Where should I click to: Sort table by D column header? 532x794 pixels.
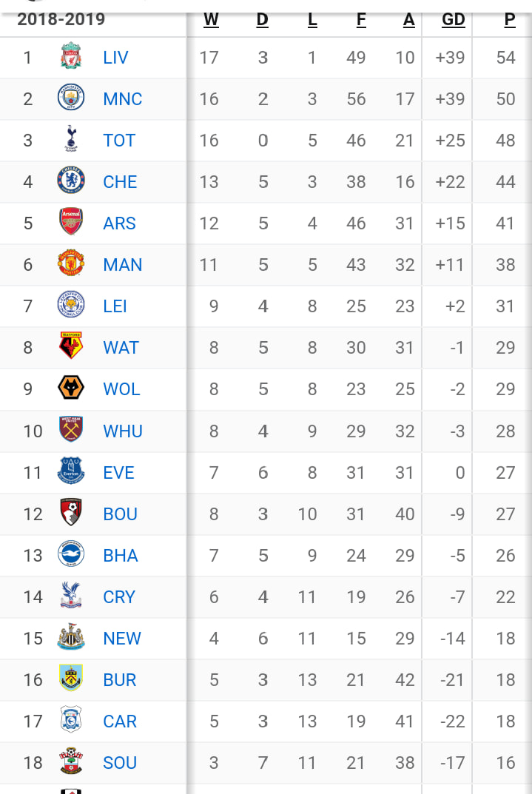(262, 20)
